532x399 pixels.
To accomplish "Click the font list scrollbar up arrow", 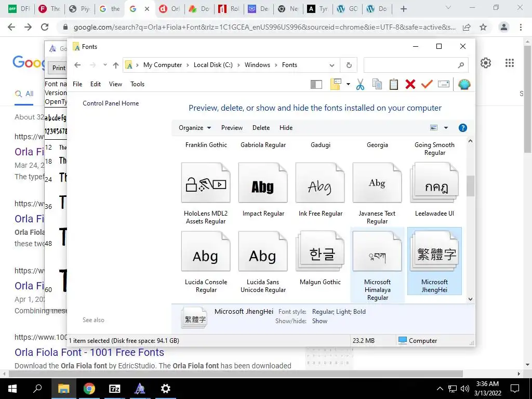I will pos(470,141).
